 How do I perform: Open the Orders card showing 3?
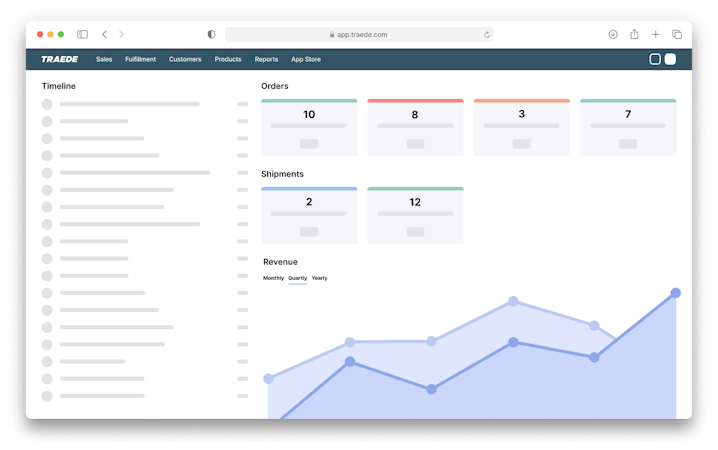point(522,127)
